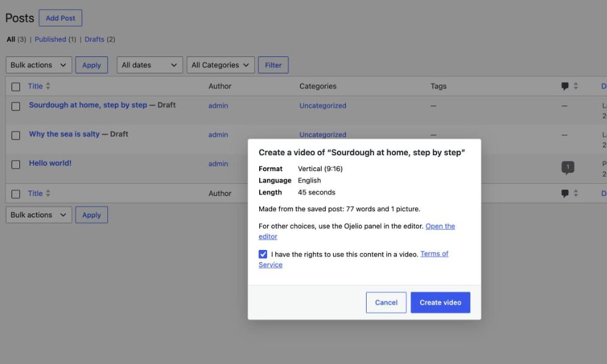Image resolution: width=607 pixels, height=364 pixels.
Task: Open the comment count bubble for Hello world!
Action: (568, 167)
